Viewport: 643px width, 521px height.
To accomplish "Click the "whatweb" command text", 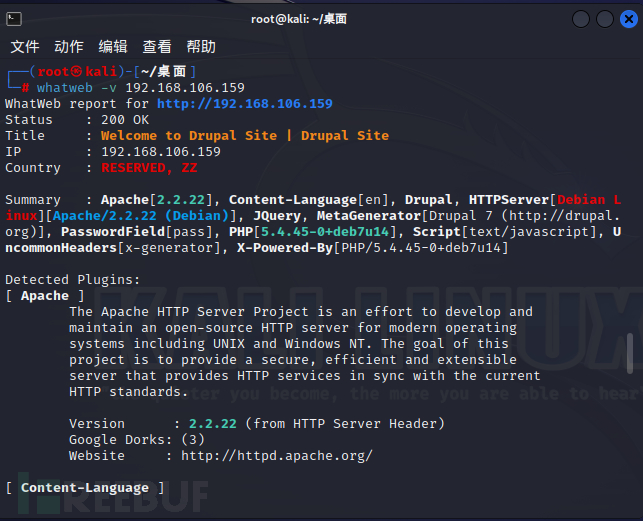I will click(65, 88).
